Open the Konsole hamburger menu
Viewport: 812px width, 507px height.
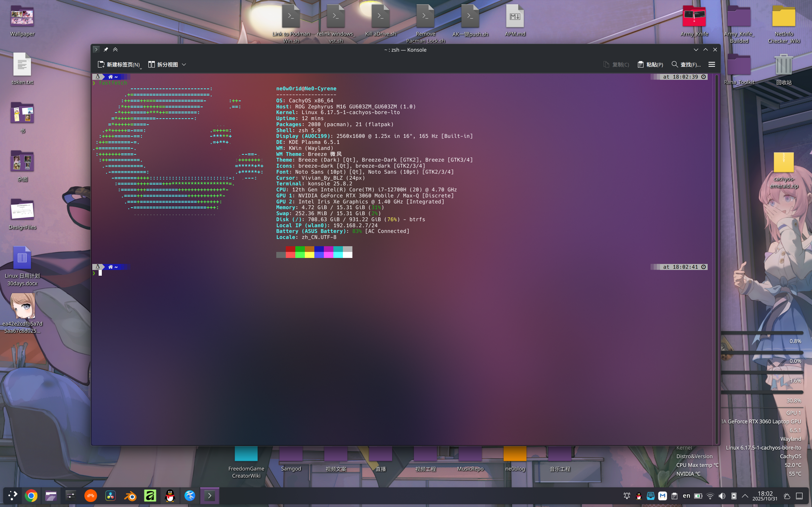point(711,64)
